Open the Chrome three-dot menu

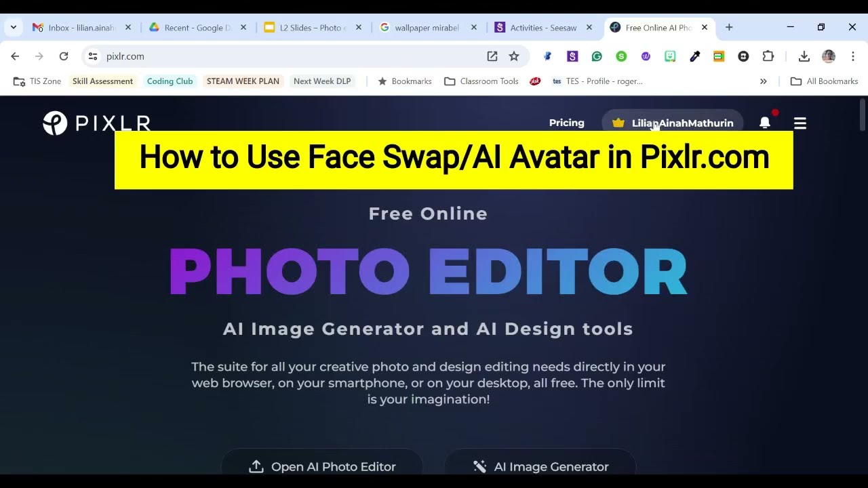pos(853,56)
